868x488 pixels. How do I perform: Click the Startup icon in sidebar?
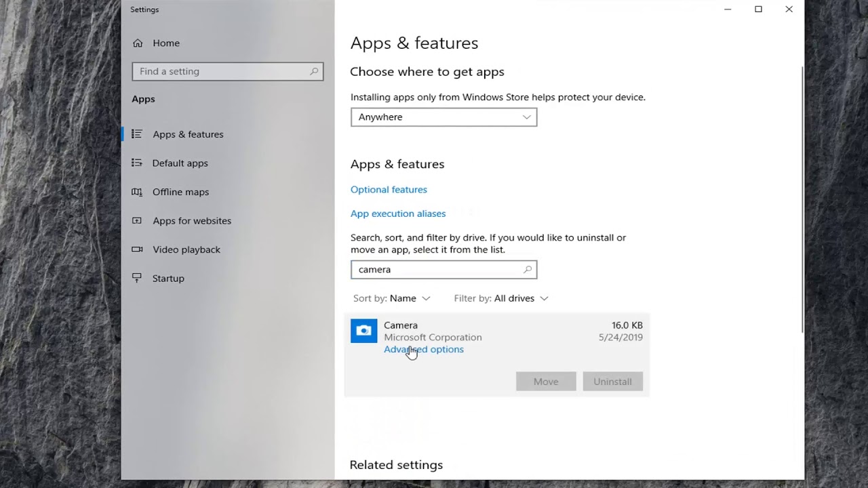click(x=137, y=278)
